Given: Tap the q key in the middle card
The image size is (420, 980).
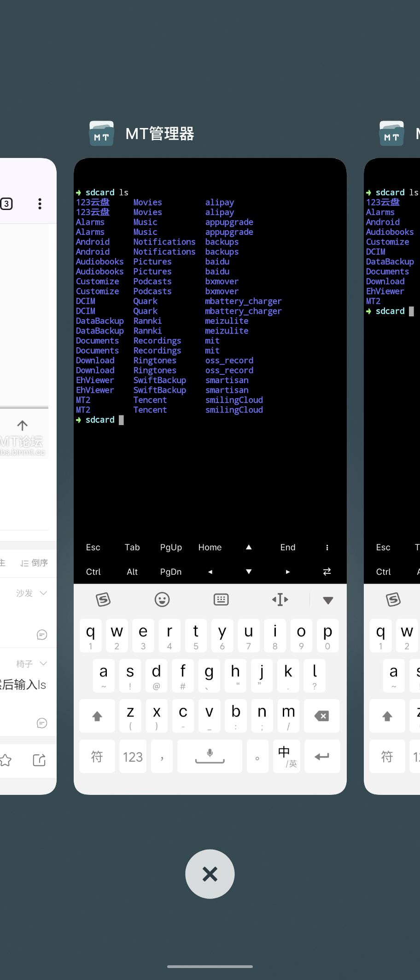Looking at the screenshot, I should [91, 636].
